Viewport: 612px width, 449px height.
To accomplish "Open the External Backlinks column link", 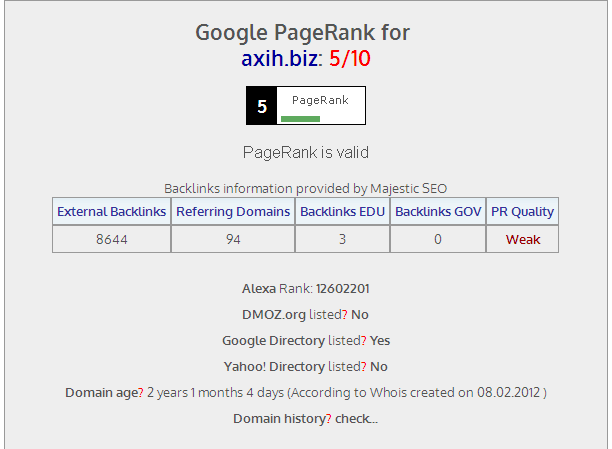I will [x=112, y=212].
